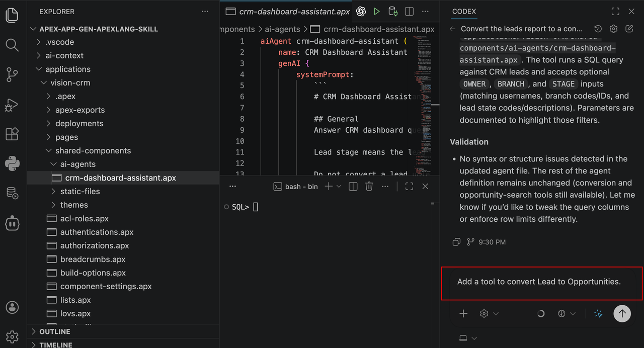This screenshot has width=644, height=348.
Task: Open the database extension in activity bar
Action: click(12, 193)
